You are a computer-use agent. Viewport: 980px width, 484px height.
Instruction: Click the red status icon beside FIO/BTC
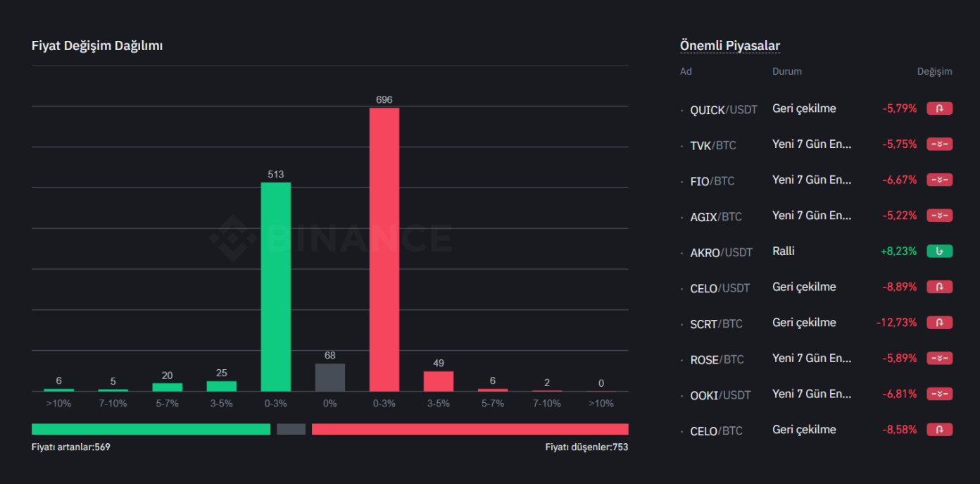(x=939, y=180)
